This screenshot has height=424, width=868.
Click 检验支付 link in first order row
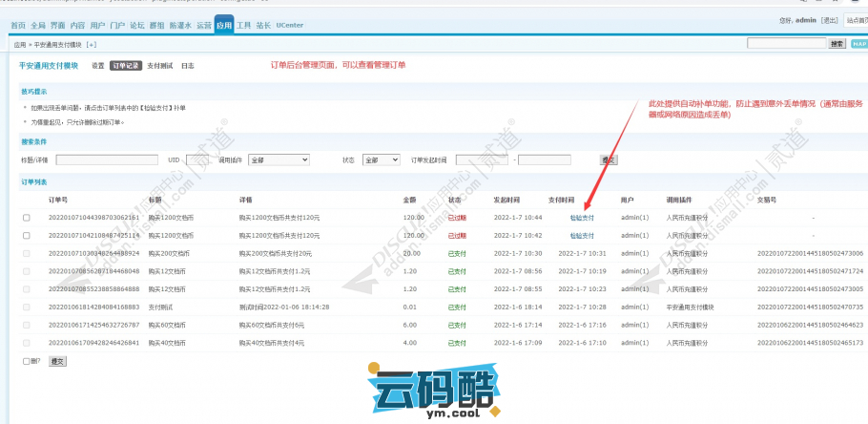tap(581, 218)
